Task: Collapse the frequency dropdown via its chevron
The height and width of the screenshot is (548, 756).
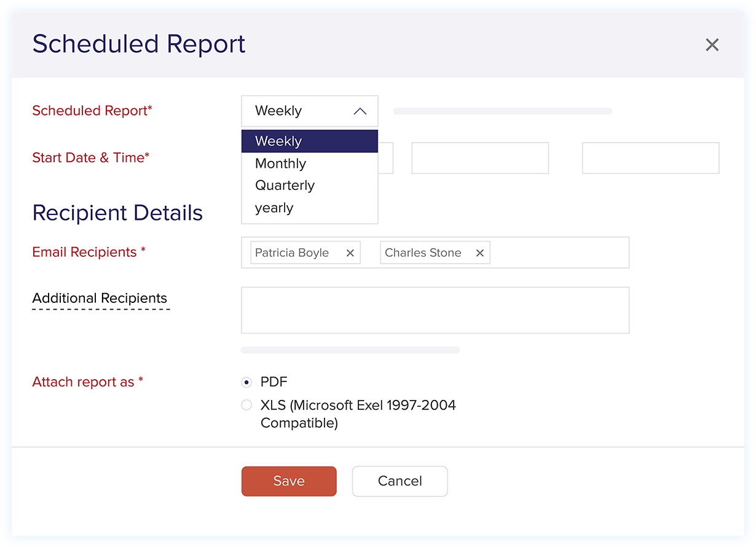Action: [x=360, y=111]
